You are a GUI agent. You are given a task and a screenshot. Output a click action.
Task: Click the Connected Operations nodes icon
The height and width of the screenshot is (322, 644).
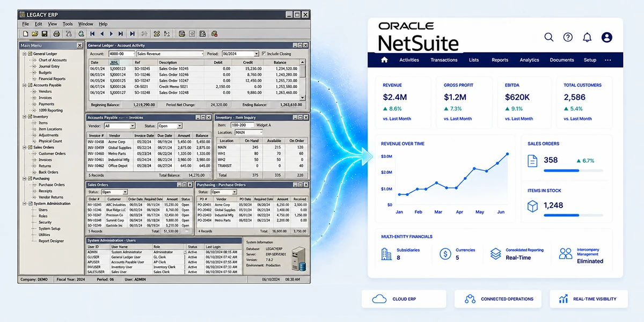click(470, 299)
